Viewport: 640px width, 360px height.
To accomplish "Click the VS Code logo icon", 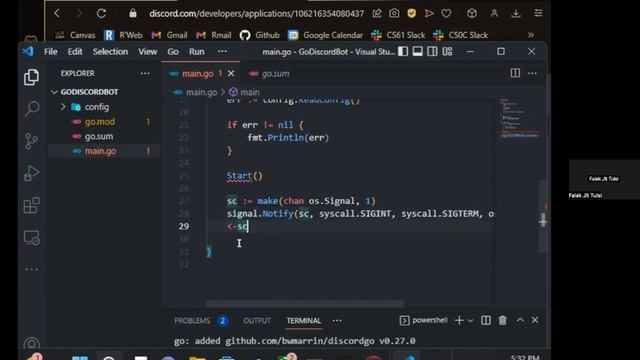I will point(28,51).
